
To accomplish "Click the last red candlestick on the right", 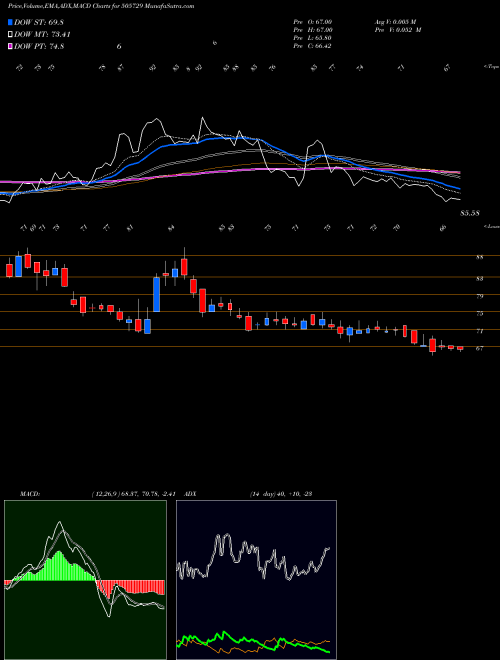I will click(460, 348).
